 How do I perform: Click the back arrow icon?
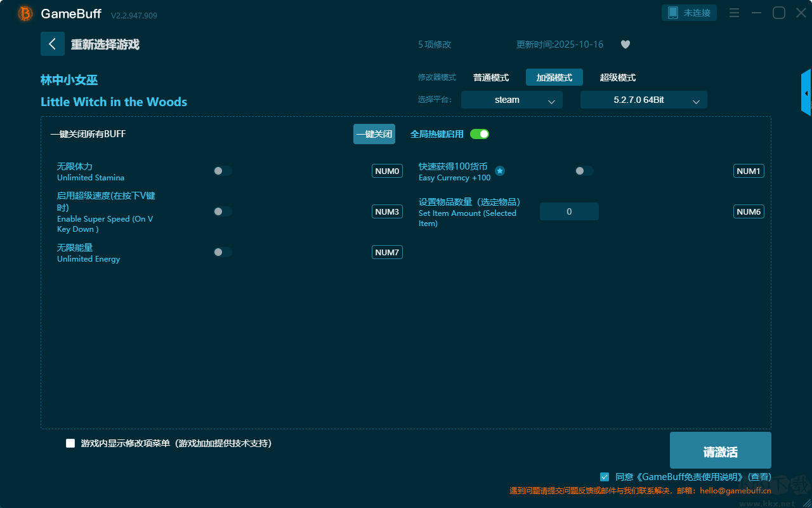coord(53,44)
